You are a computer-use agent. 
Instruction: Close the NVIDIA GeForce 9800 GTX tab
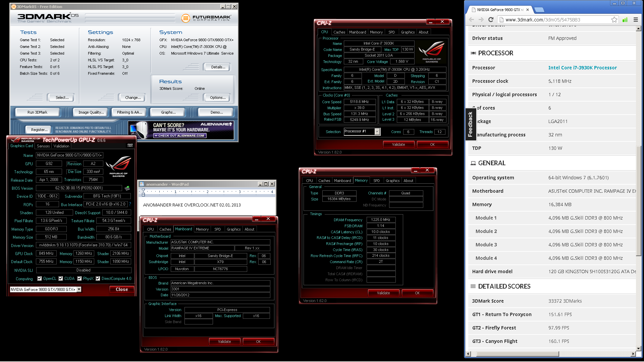(528, 10)
